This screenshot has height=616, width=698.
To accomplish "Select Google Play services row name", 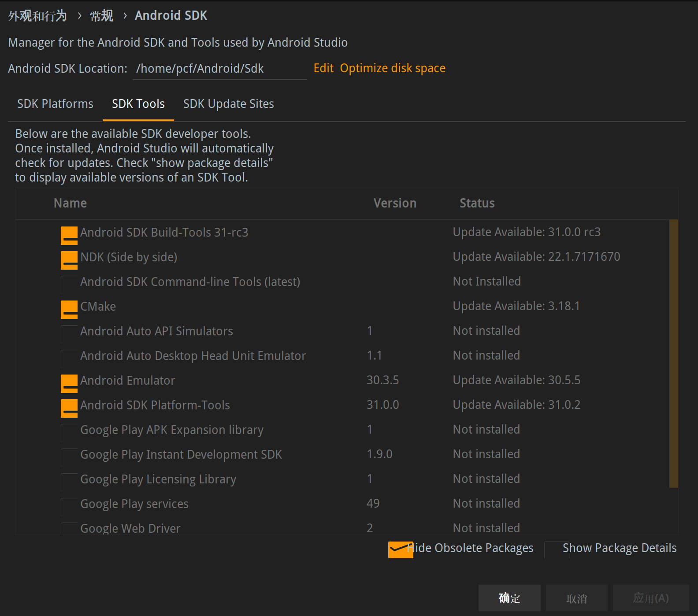I will point(134,504).
